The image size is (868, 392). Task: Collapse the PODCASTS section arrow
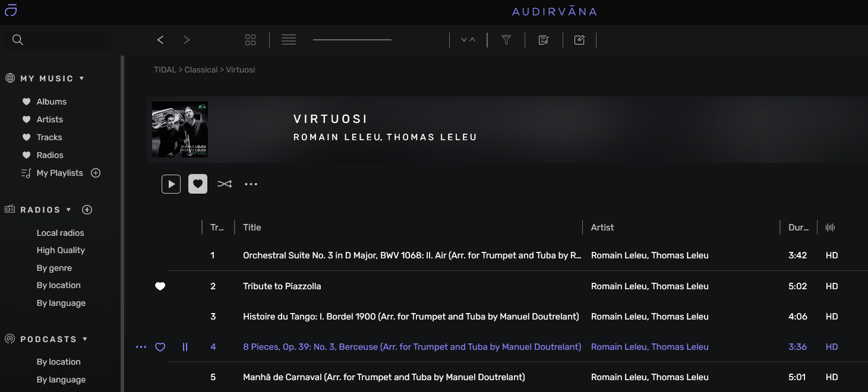click(85, 339)
